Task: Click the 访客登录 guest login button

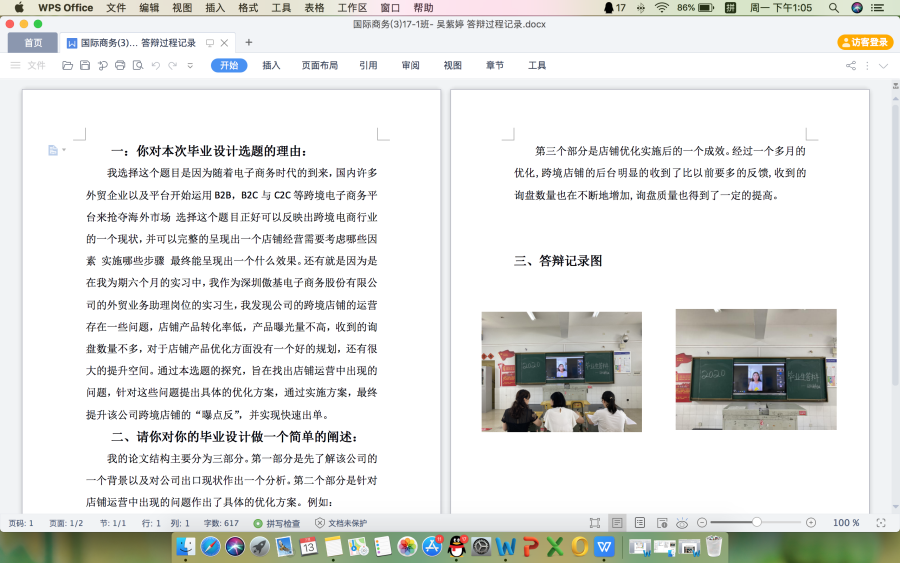Action: tap(865, 42)
